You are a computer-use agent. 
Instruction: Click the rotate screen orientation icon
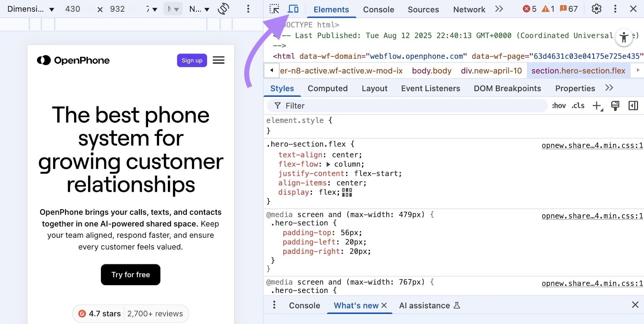click(223, 9)
